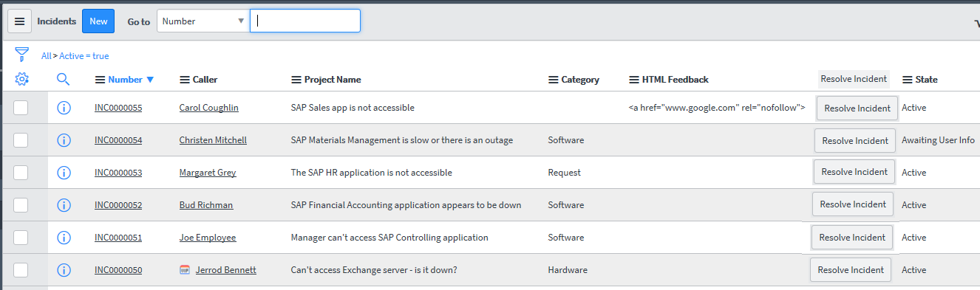Resolve incident INC0000053
Viewport: 980px width, 290px height.
[x=854, y=171]
